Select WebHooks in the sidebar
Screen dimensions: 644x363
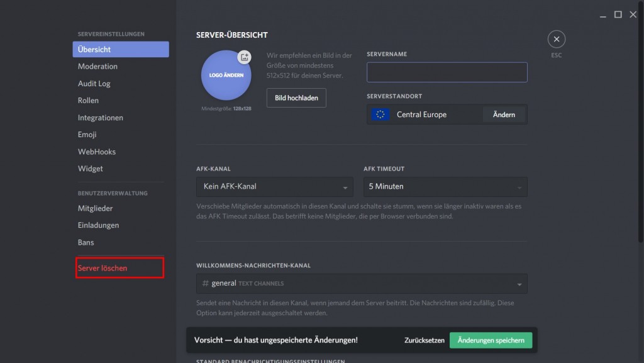(96, 152)
